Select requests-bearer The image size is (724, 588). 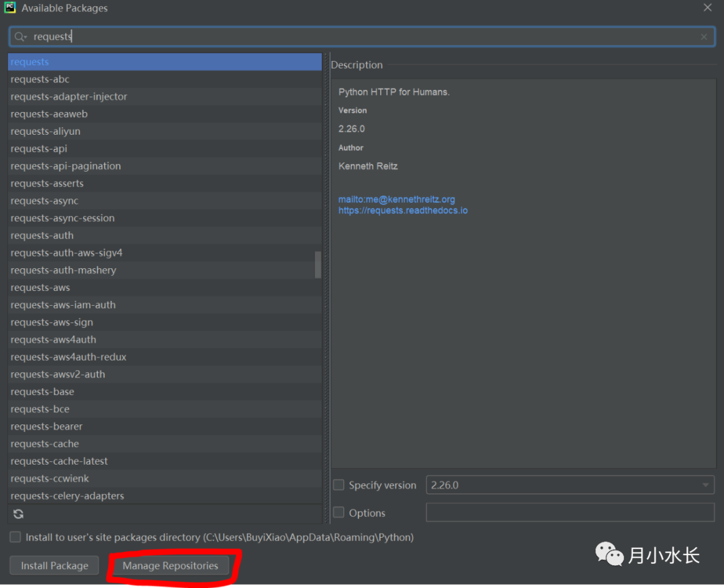point(165,426)
